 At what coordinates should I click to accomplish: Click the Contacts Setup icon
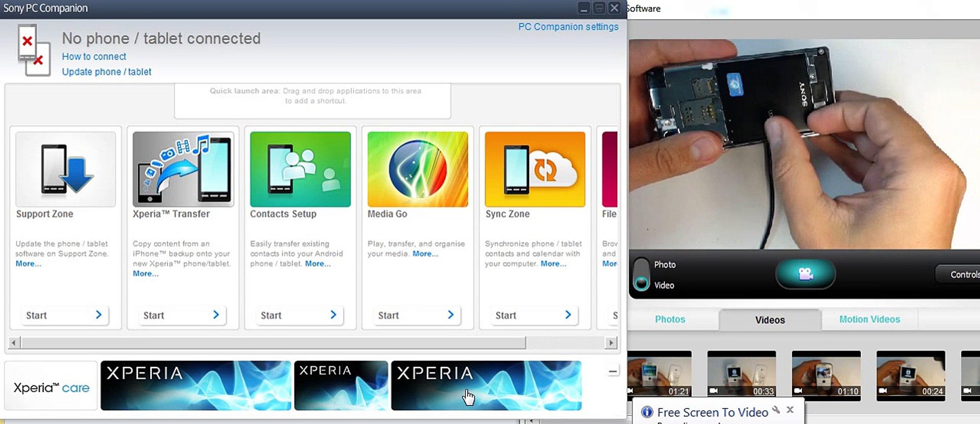300,169
